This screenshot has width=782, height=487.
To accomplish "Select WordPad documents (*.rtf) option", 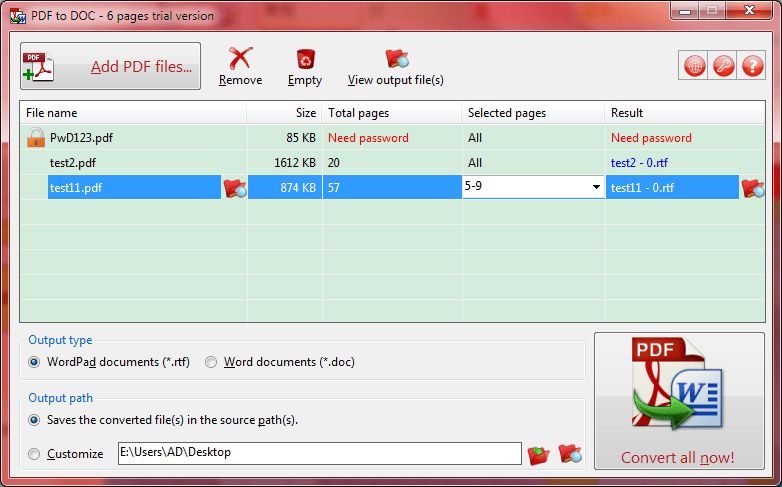I will tap(35, 362).
